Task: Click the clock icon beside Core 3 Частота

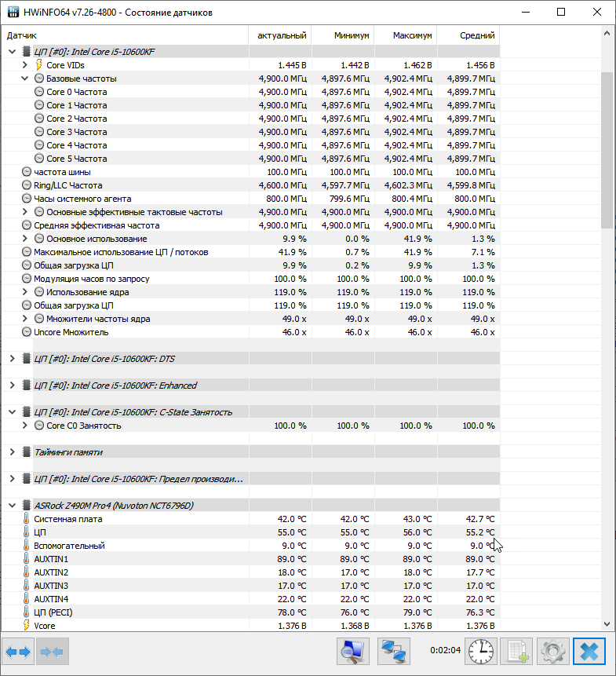Action: click(x=39, y=132)
